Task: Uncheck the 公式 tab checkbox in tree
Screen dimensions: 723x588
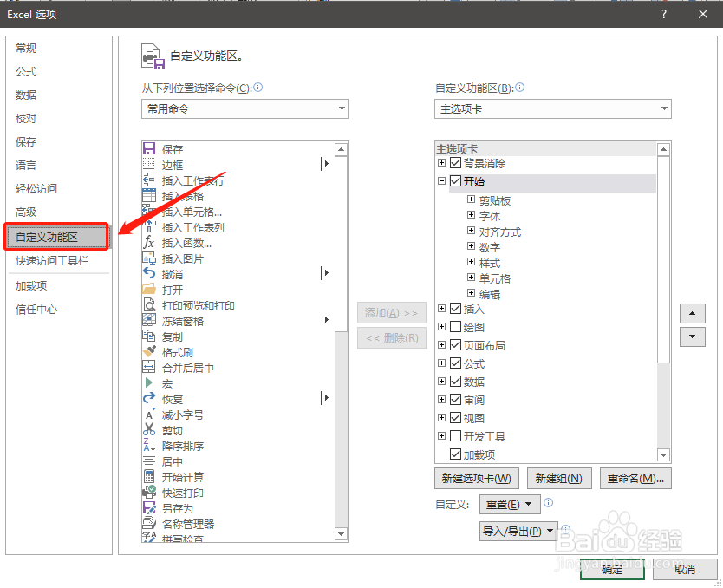Action: (x=456, y=363)
